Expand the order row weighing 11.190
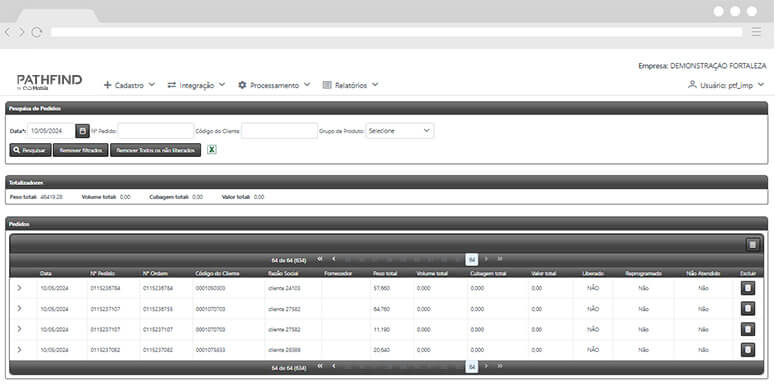The image size is (775, 390). [x=19, y=329]
